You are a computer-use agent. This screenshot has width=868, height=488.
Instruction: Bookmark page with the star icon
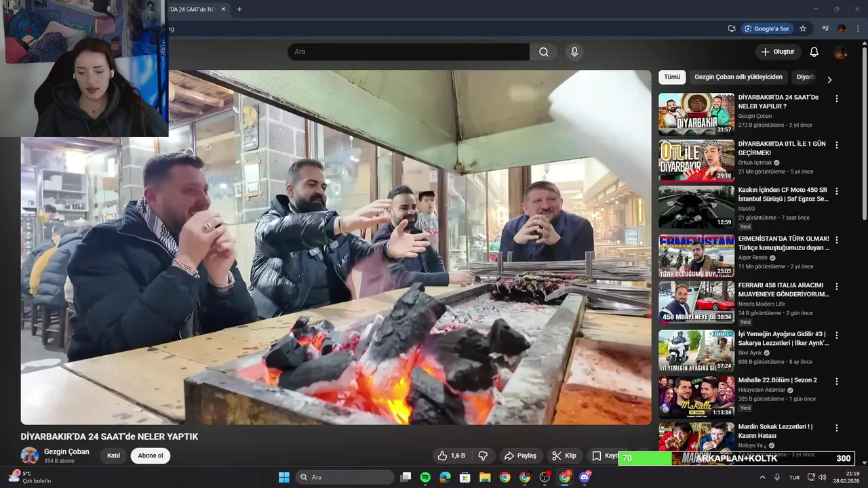click(x=803, y=28)
